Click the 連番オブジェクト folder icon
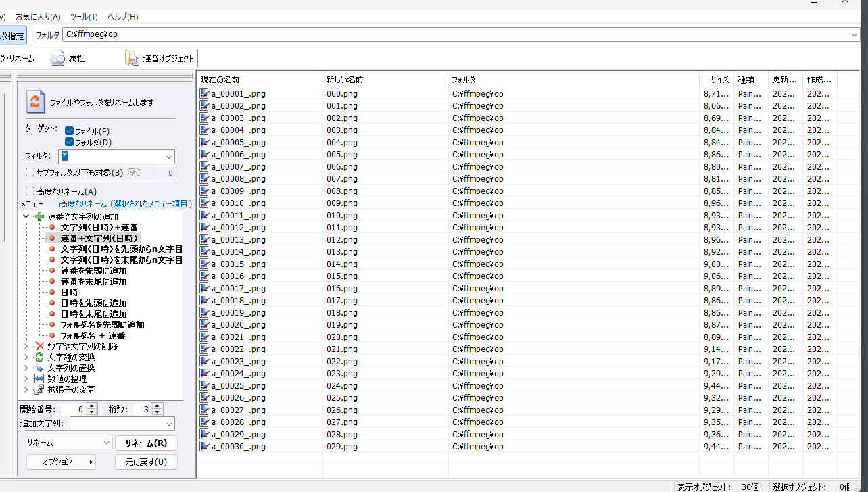 click(132, 59)
